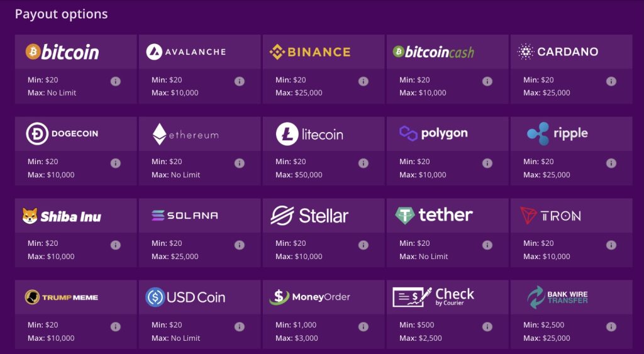Image resolution: width=644 pixels, height=354 pixels.
Task: Show info for Polygon payout
Action: point(487,163)
